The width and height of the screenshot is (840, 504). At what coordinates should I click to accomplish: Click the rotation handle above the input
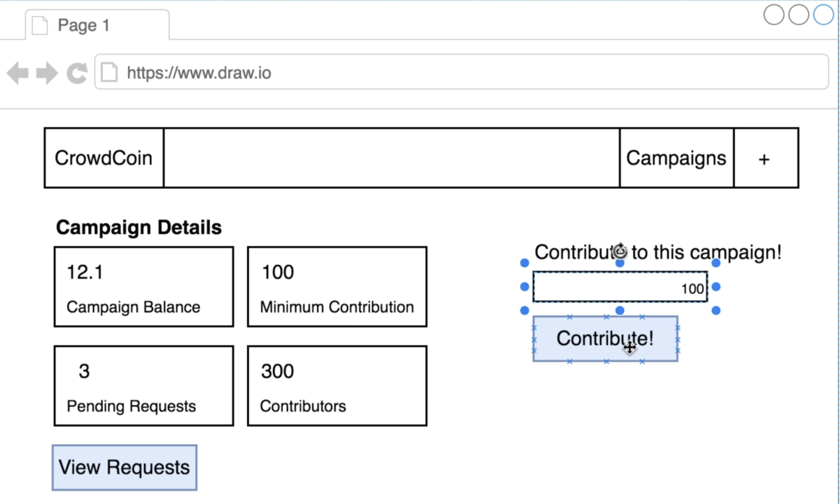point(620,251)
